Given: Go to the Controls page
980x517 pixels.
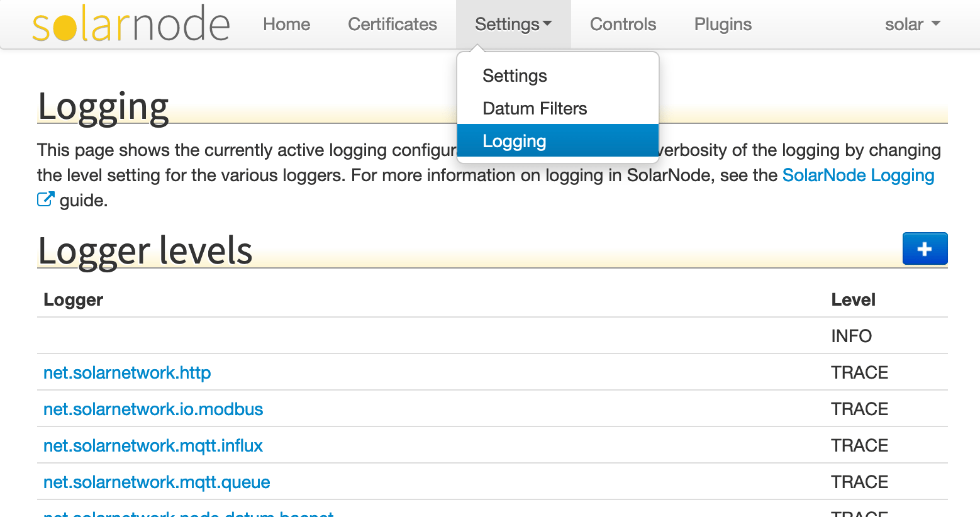Looking at the screenshot, I should pyautogui.click(x=623, y=25).
